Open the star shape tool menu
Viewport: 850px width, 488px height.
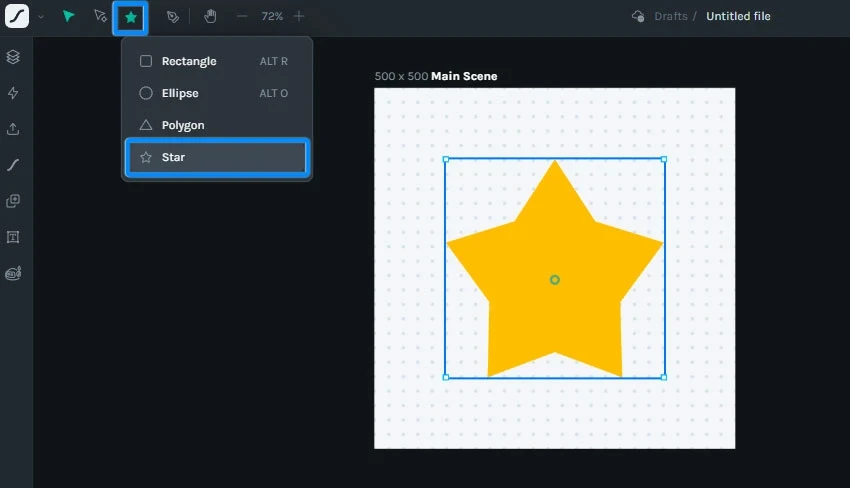coord(131,17)
